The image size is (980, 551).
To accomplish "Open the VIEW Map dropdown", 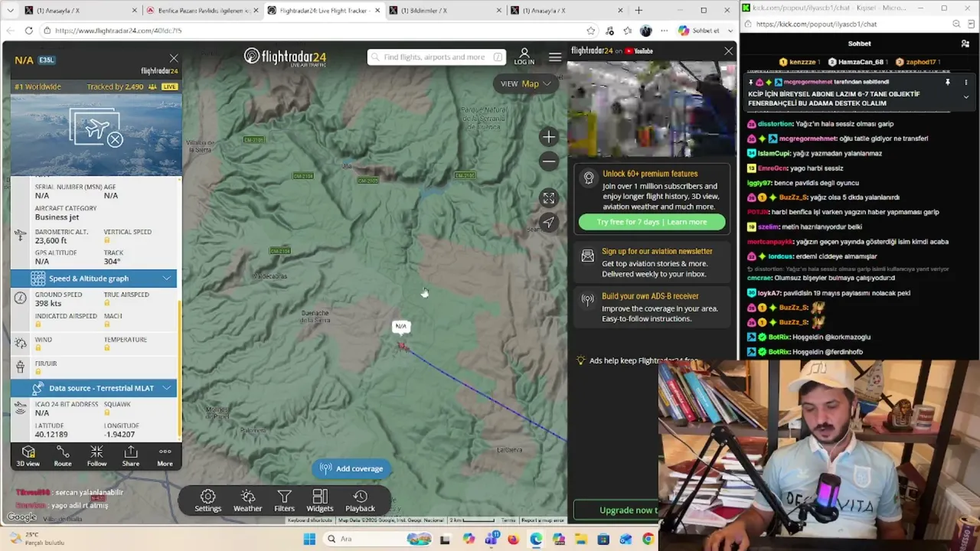I will [x=526, y=83].
